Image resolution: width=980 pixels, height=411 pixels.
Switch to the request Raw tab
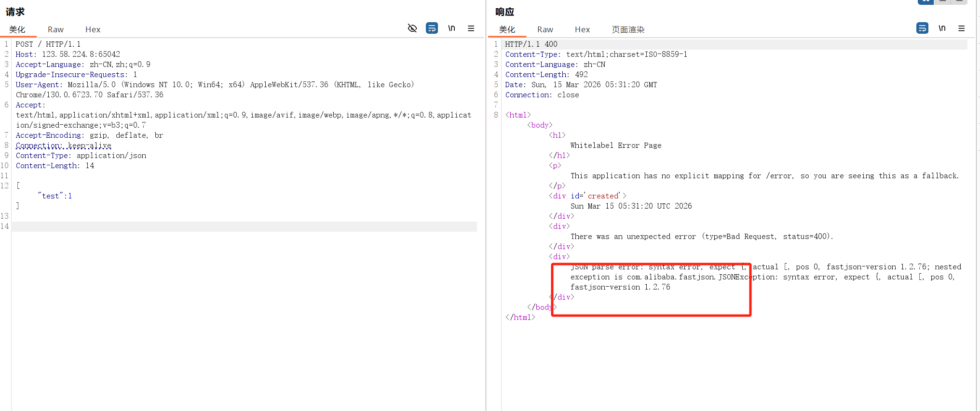point(55,29)
